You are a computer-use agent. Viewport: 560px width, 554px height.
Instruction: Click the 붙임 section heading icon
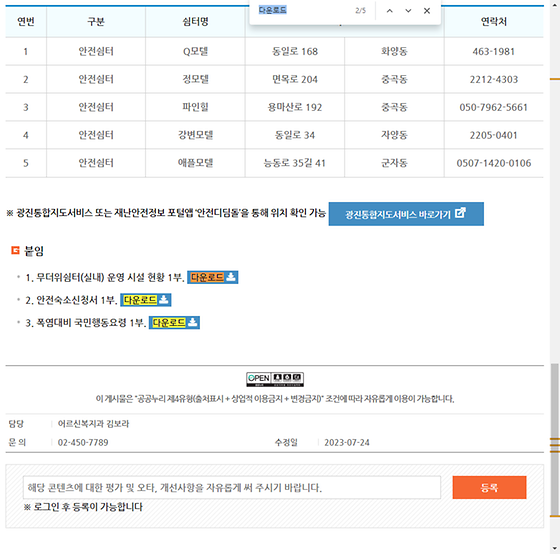point(15,250)
